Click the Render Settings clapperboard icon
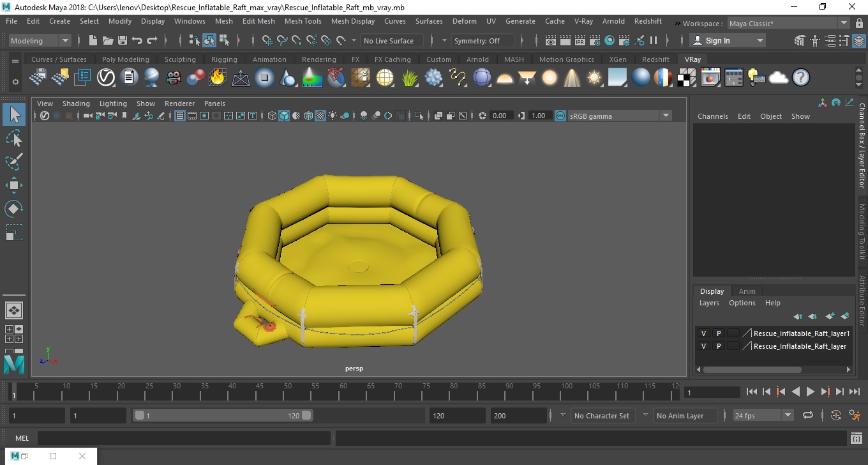 pyautogui.click(x=594, y=40)
